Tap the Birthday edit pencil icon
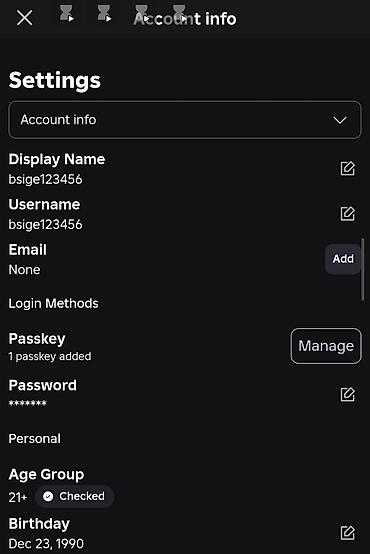This screenshot has width=370, height=554. pos(347,533)
